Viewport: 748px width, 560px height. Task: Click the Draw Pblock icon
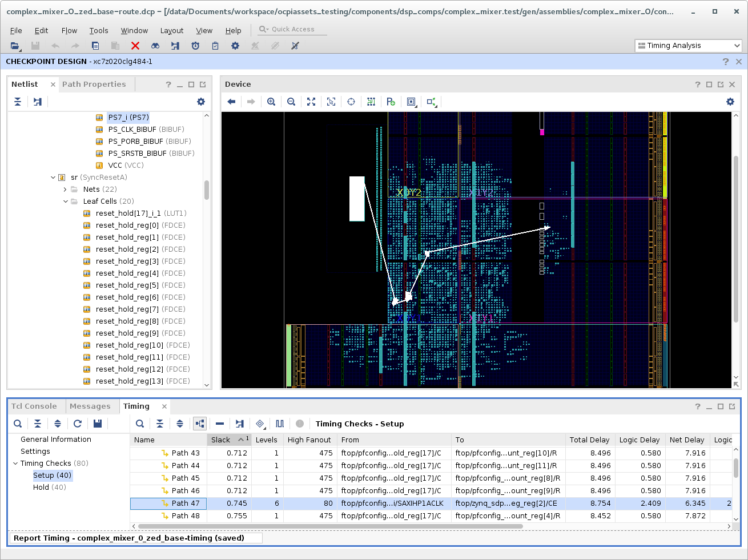(x=391, y=102)
